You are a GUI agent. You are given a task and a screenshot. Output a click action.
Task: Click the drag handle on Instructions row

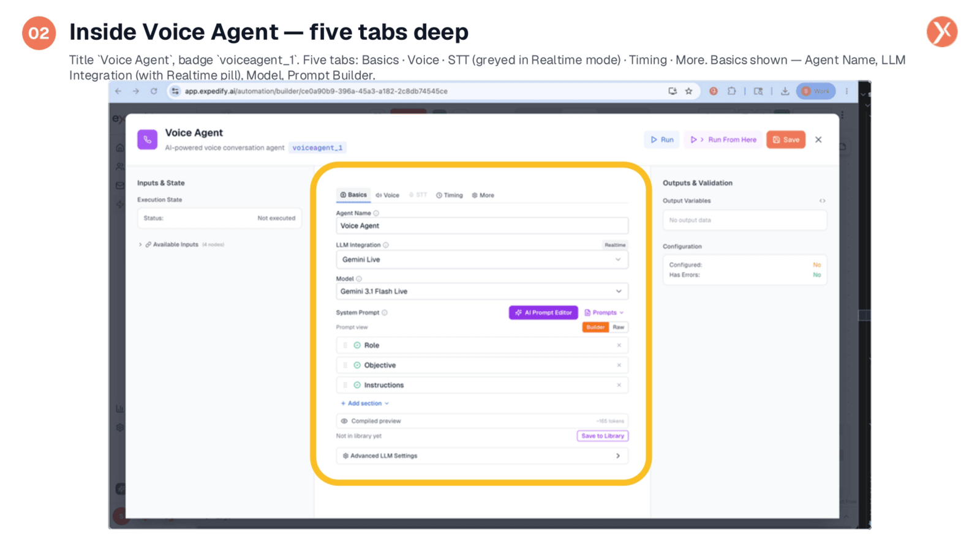[x=345, y=385]
